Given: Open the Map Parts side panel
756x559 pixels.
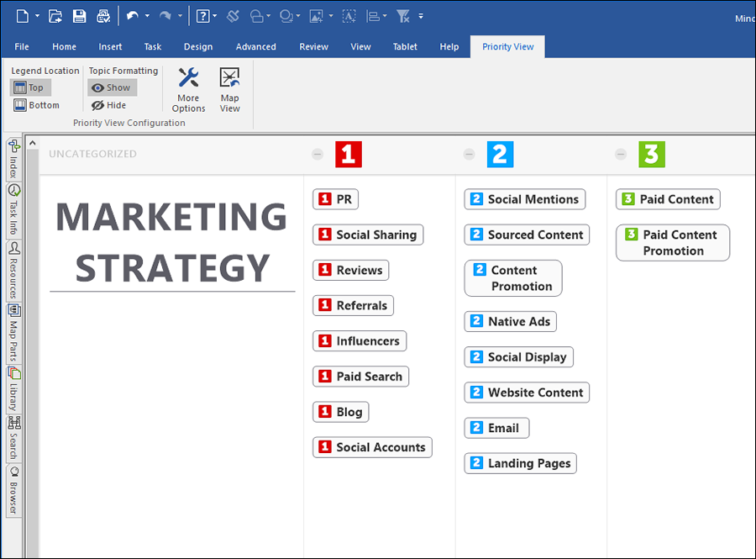Looking at the screenshot, I should point(14,331).
